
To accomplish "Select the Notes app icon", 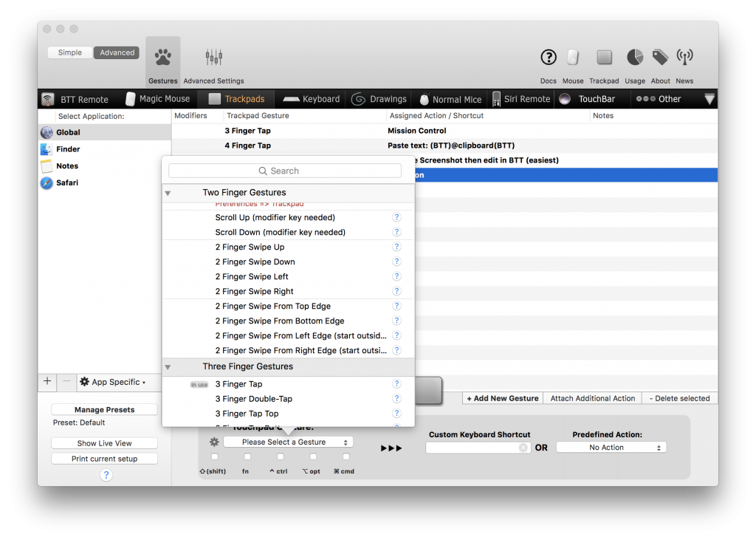I will 47,166.
